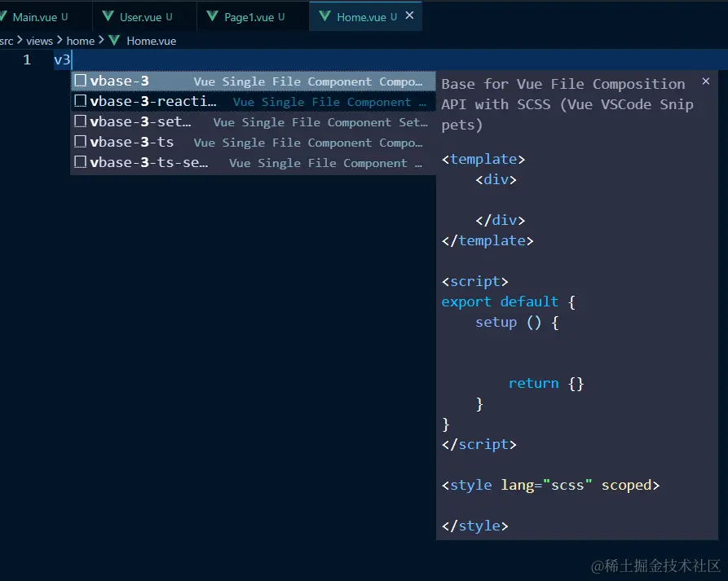
Task: Click the snippet icon beside vbase-3-ts-se…
Action: (81, 162)
